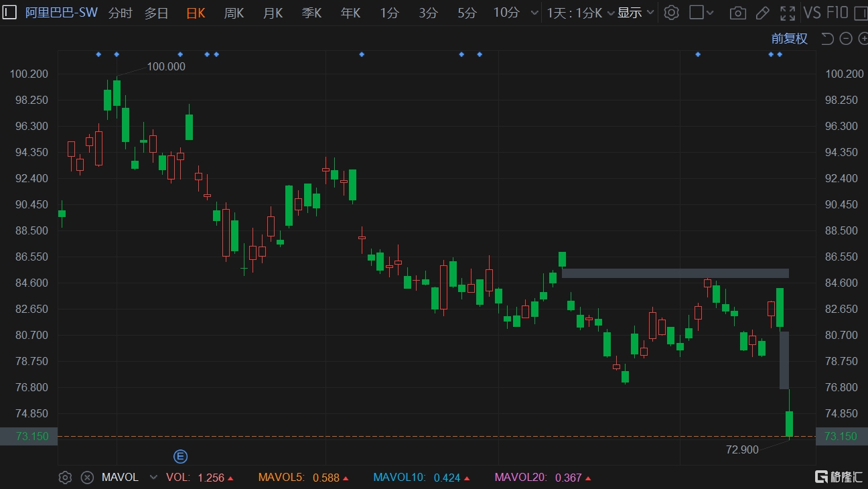The height and width of the screenshot is (489, 868).
Task: Click the 阿里巴巴-SW stock name
Action: point(61,13)
